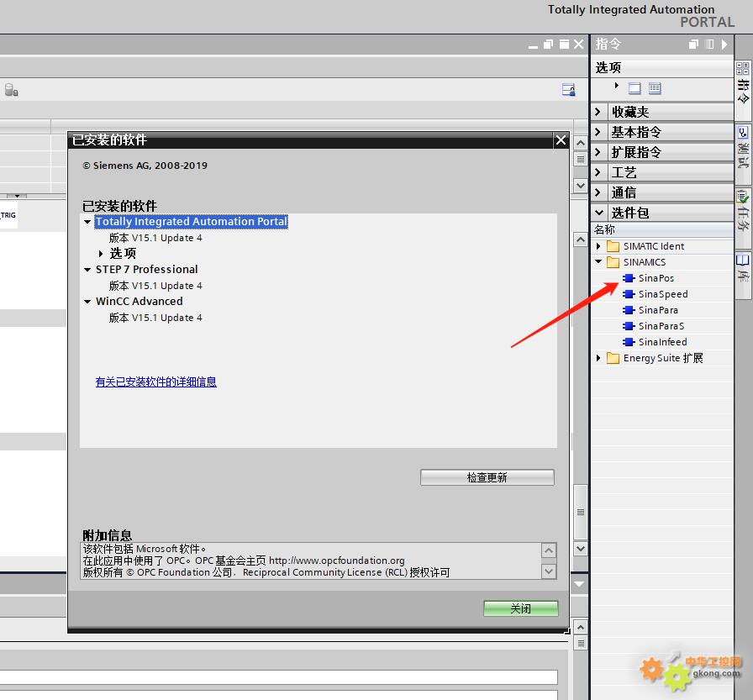Click the Energy Suite 扩展 folder icon
This screenshot has height=700, width=753.
613,358
